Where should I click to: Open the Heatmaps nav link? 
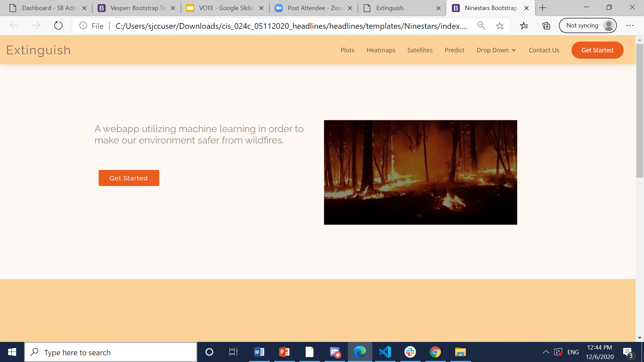(x=381, y=50)
